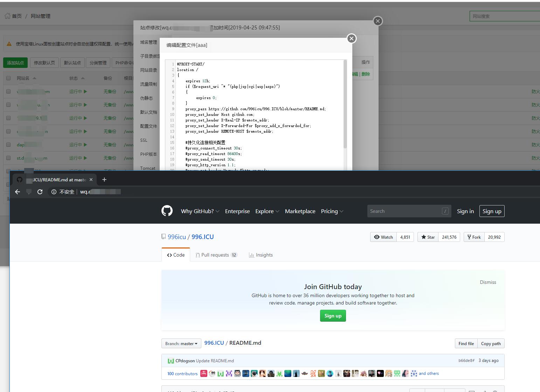Click the GitHub octocat logo
Screen dimensions: 540x392
167,211
